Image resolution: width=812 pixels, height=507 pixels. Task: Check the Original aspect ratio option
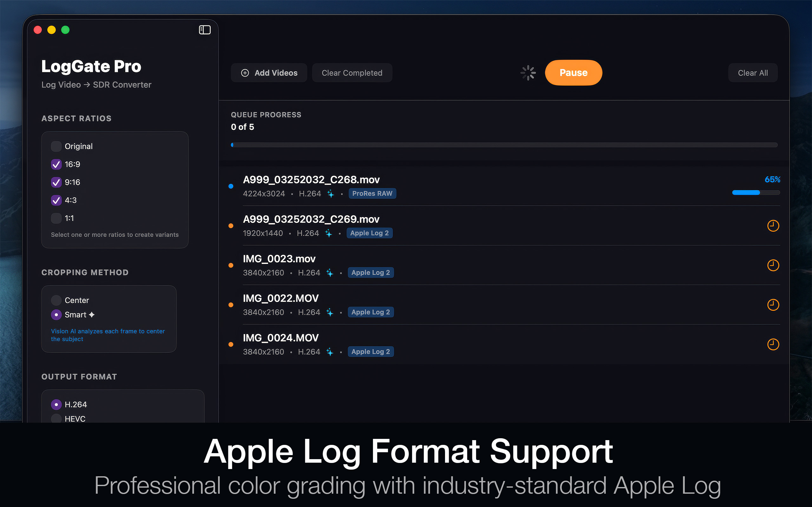[56, 146]
